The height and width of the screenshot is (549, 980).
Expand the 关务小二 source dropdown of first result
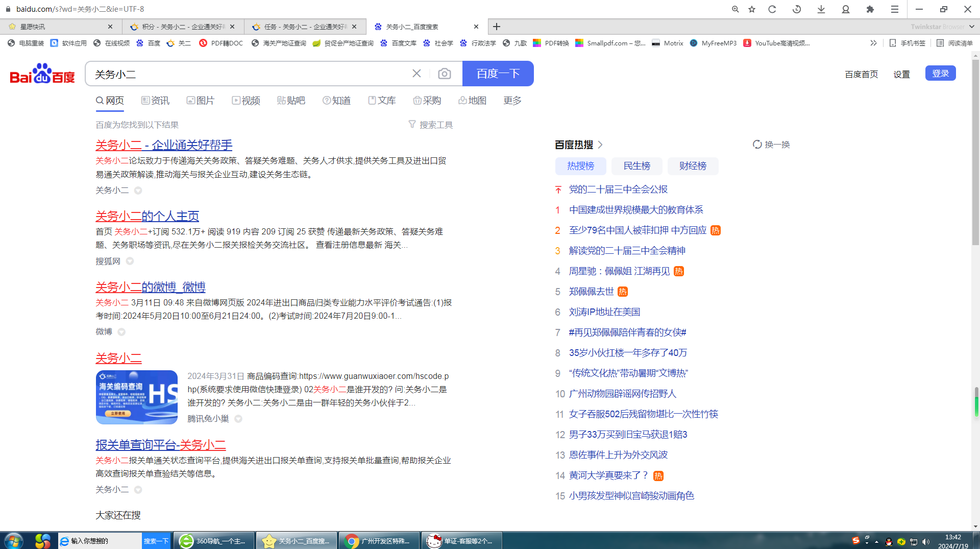coord(138,190)
